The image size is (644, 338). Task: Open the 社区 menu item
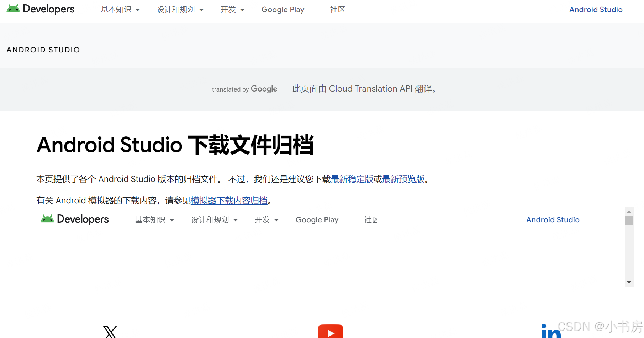click(337, 10)
